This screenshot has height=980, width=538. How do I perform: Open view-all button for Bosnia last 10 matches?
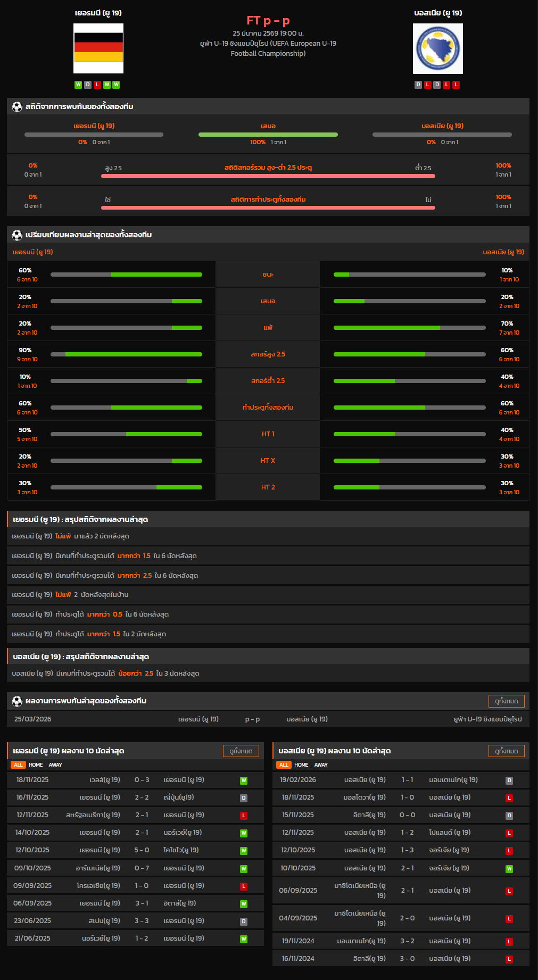pyautogui.click(x=506, y=751)
